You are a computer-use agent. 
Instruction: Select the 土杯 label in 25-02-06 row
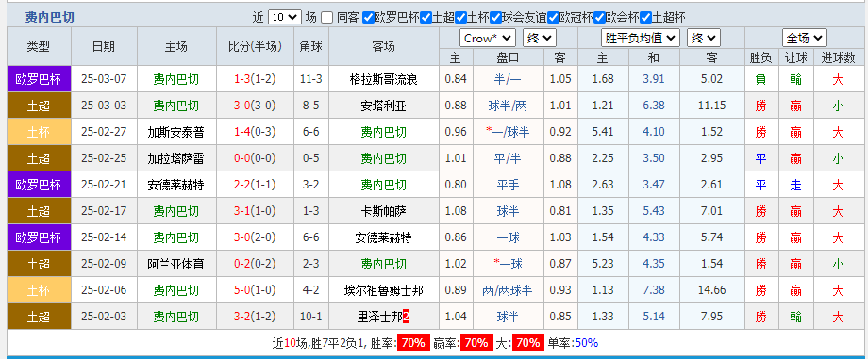tap(39, 290)
